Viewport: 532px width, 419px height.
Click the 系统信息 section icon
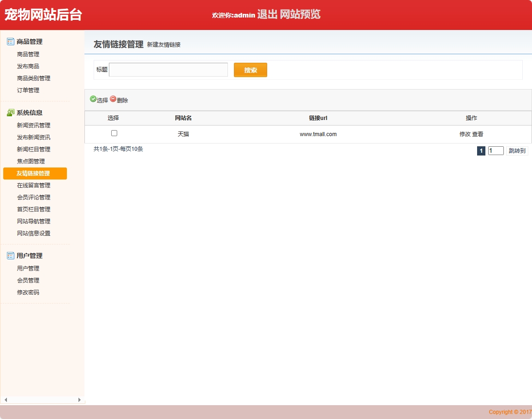click(x=11, y=113)
